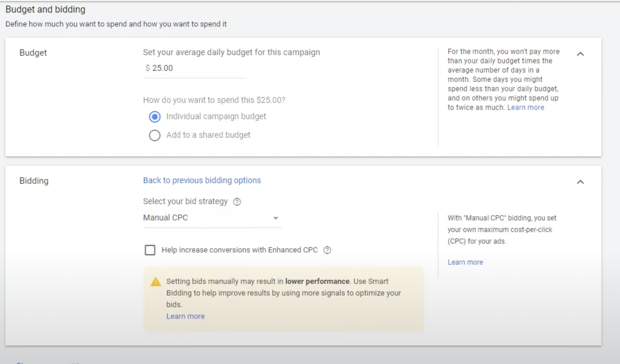The width and height of the screenshot is (620, 364).
Task: Click Back to previous bidding options
Action: pyautogui.click(x=202, y=180)
